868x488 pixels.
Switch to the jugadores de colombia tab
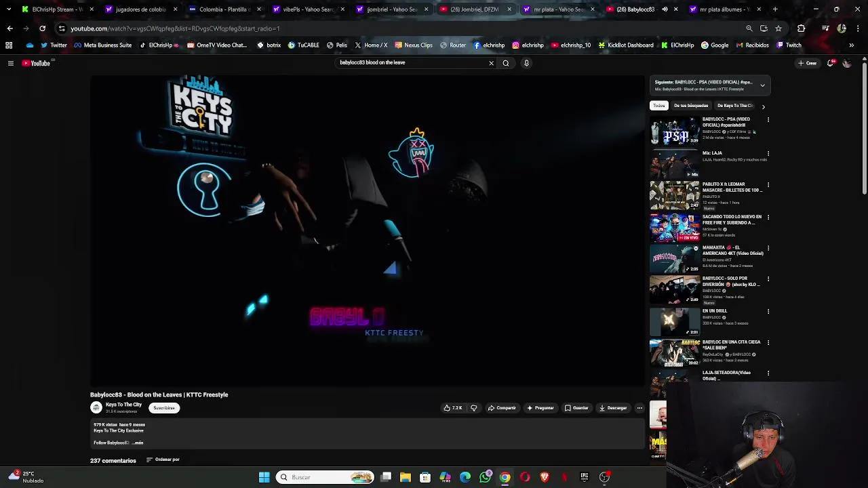[x=141, y=9]
